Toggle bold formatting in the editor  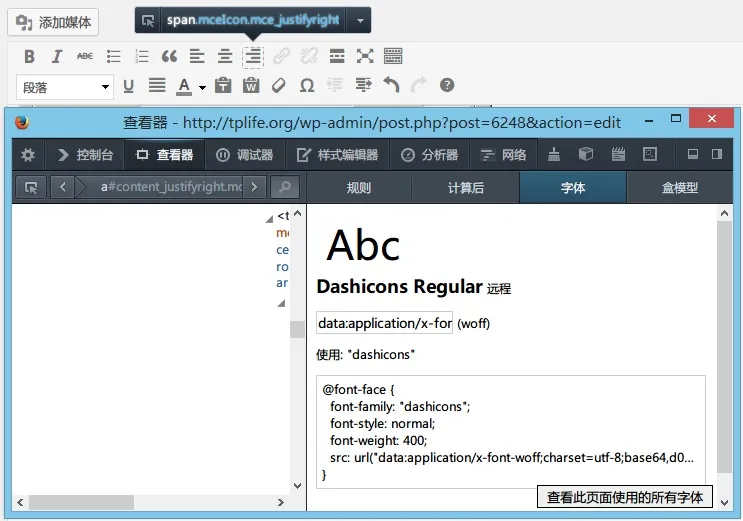[30, 57]
